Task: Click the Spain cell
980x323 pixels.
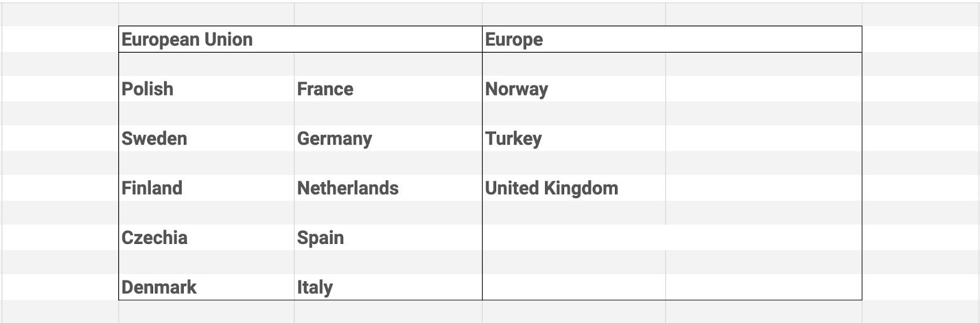Action: [388, 237]
